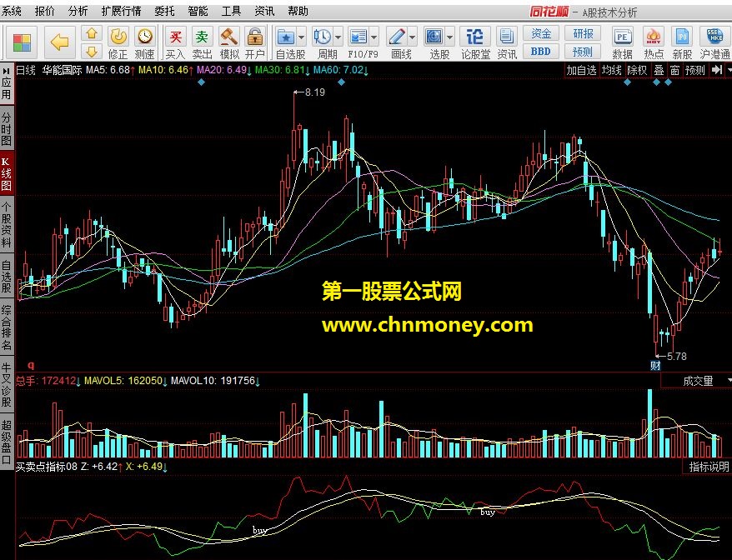The width and height of the screenshot is (732, 560).
Task: Open the 指标说明 indicator description button
Action: coord(709,467)
